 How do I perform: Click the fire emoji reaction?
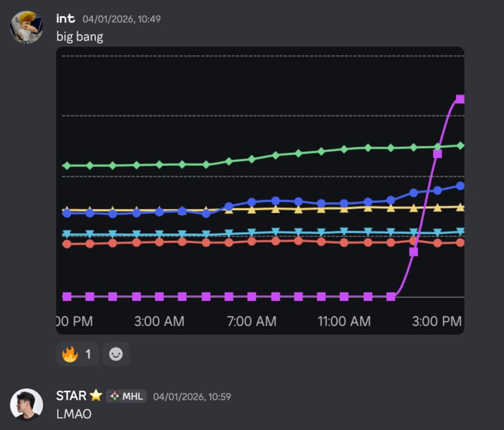[x=77, y=354]
